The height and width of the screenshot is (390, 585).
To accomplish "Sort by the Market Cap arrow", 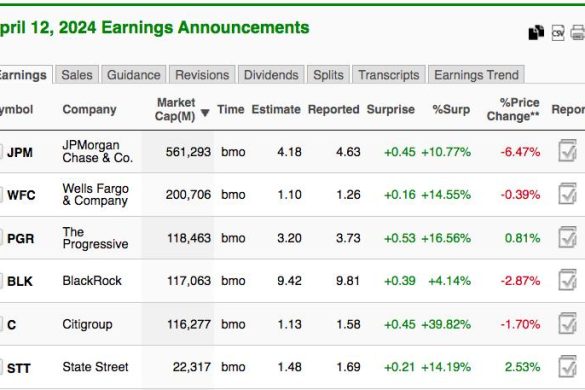I will point(205,113).
